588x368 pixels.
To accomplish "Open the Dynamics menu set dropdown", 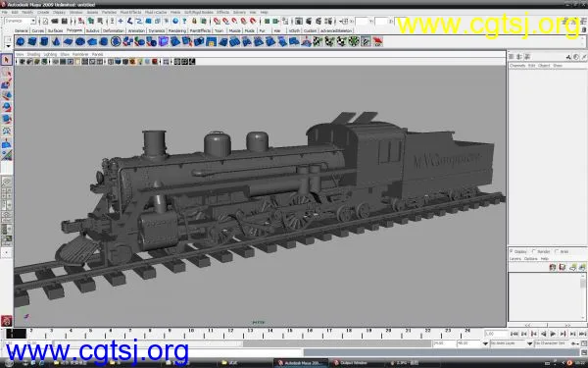I will click(x=21, y=22).
